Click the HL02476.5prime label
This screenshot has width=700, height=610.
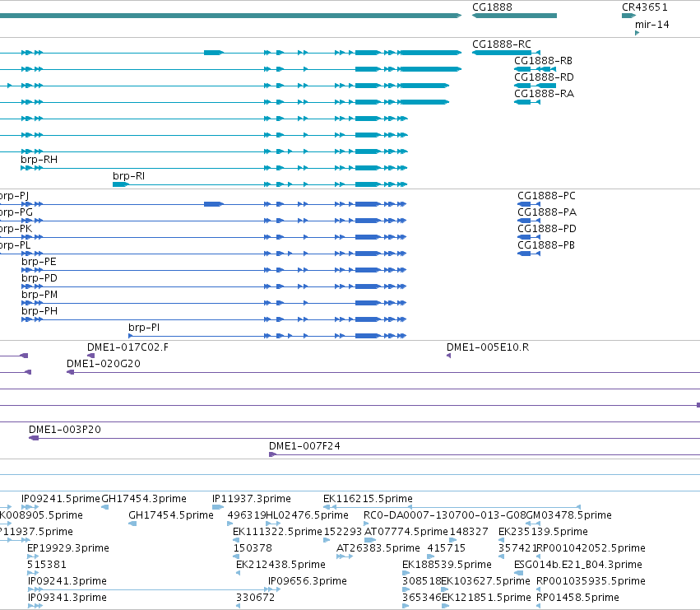tap(307, 515)
